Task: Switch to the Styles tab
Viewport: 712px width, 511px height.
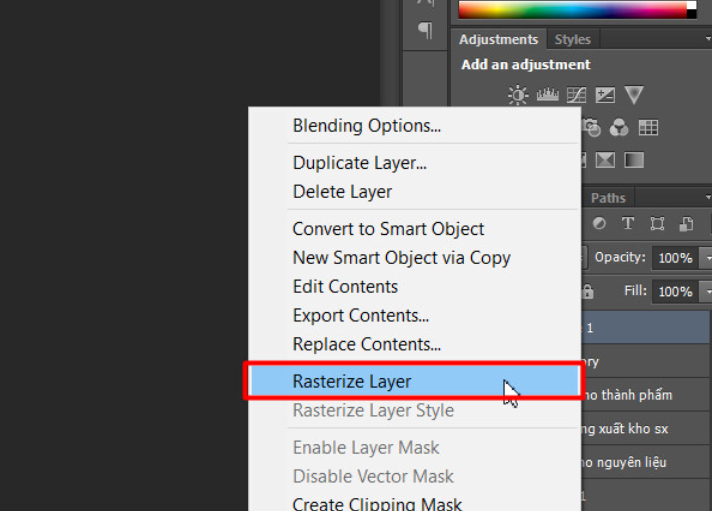Action: (x=573, y=40)
